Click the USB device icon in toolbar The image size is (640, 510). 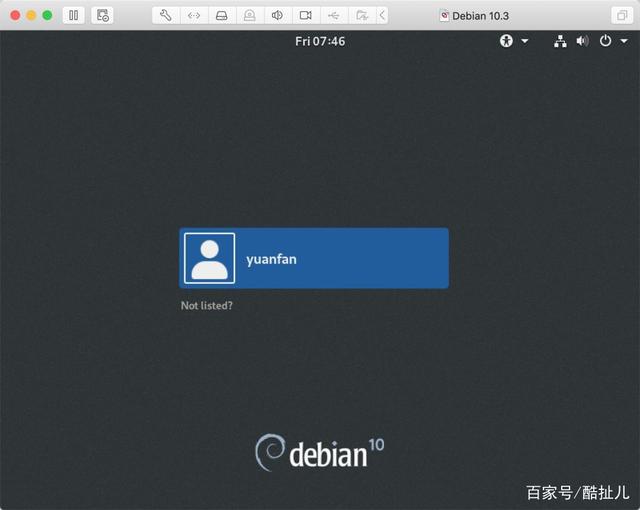click(x=333, y=16)
